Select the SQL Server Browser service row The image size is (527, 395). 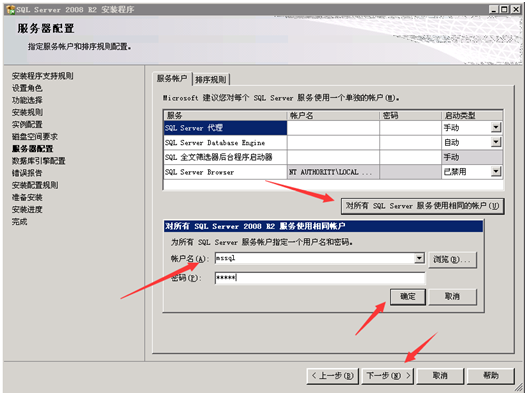[x=225, y=172]
